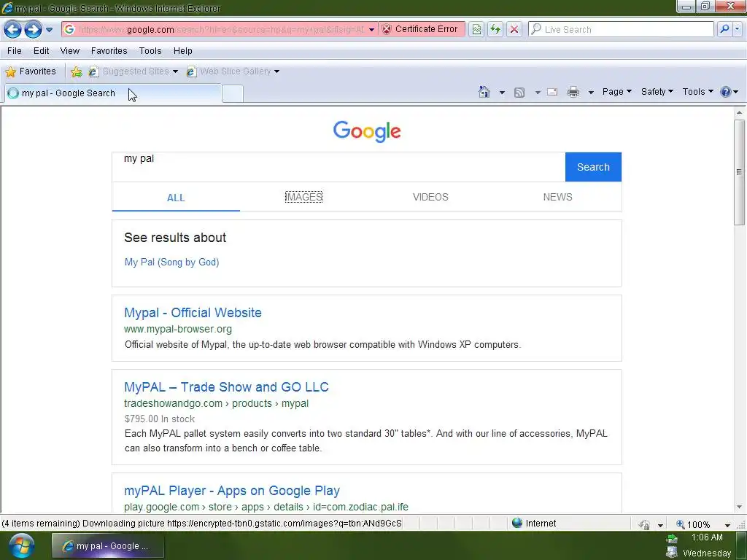
Task: Open the Favorites menu
Action: coord(109,51)
